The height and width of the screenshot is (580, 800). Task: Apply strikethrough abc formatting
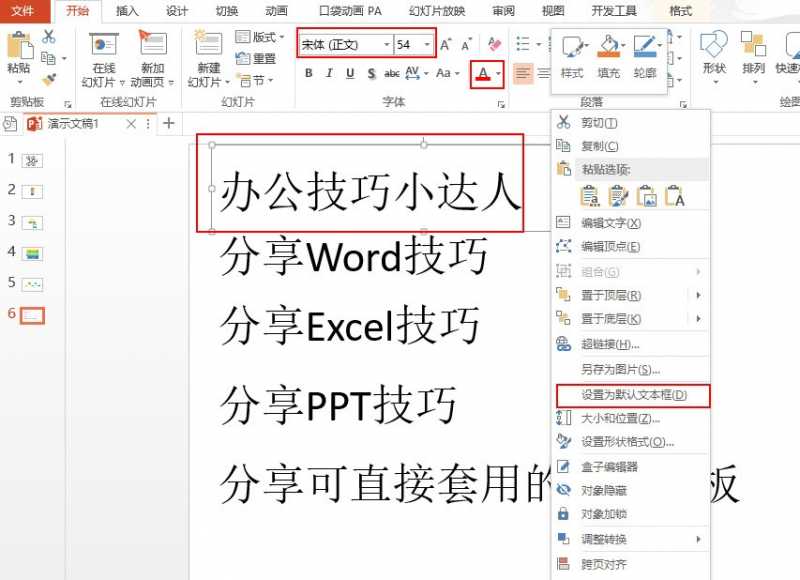point(391,73)
